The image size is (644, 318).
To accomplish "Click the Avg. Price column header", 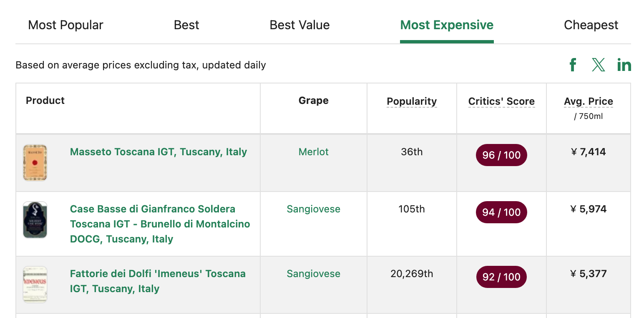I will pyautogui.click(x=589, y=101).
